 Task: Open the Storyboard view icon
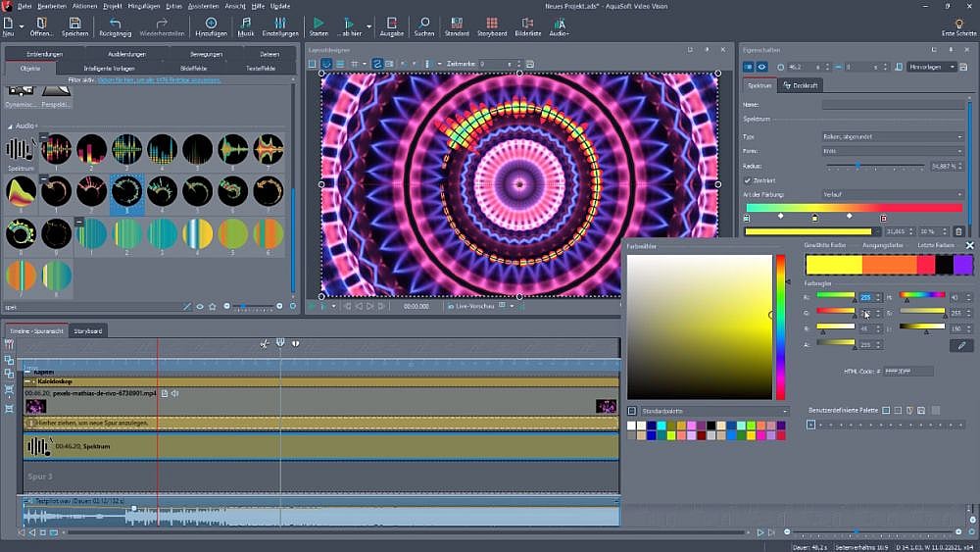(x=492, y=22)
